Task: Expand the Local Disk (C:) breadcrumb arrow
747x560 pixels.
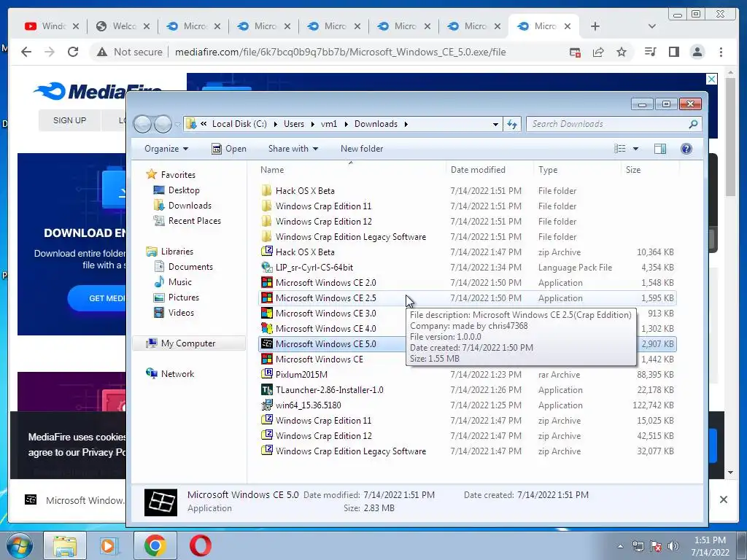Action: tap(275, 124)
